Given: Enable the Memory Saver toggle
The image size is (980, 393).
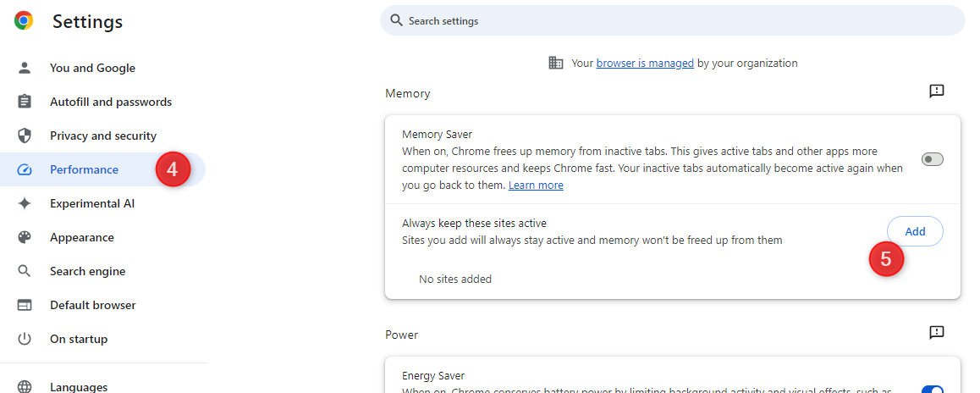Looking at the screenshot, I should pyautogui.click(x=932, y=159).
